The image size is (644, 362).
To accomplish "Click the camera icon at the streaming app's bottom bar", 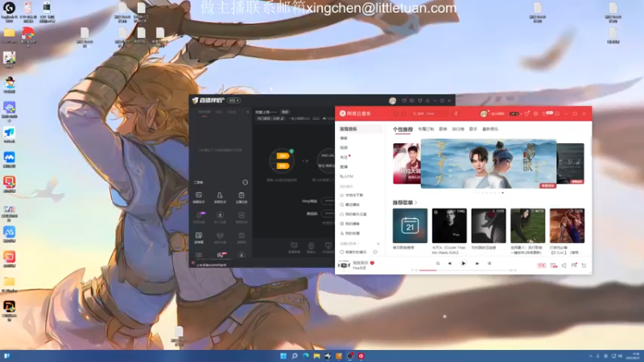I will pyautogui.click(x=312, y=246).
